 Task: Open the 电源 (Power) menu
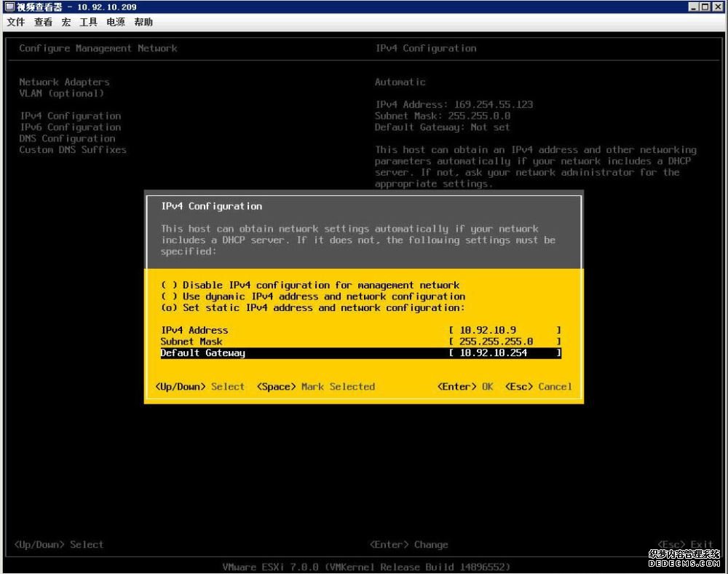[114, 22]
